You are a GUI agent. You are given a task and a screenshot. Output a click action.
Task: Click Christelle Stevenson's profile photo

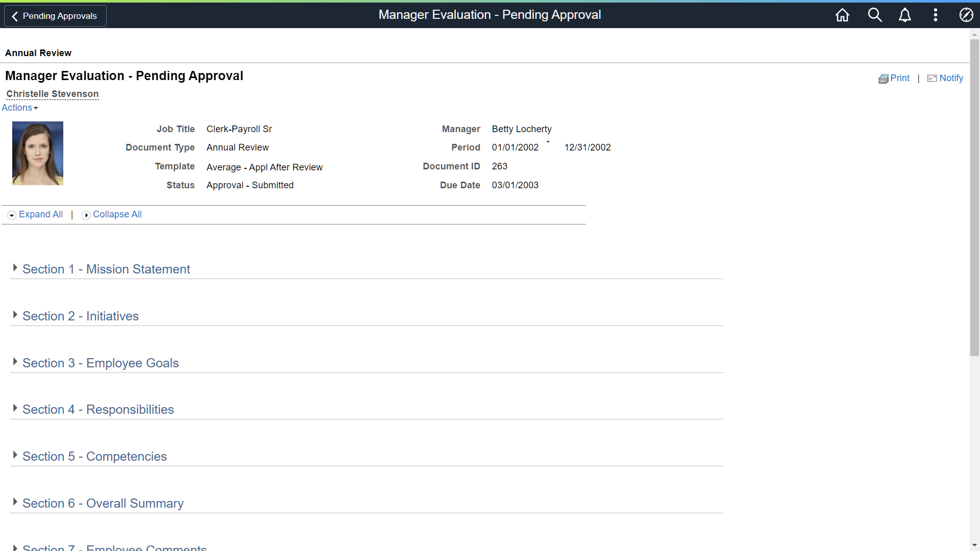point(37,153)
